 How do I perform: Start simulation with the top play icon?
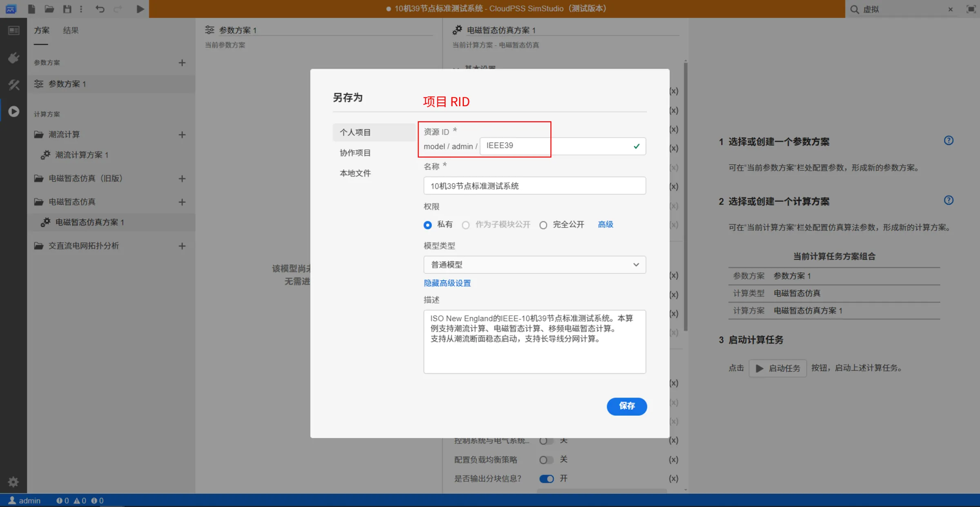140,9
